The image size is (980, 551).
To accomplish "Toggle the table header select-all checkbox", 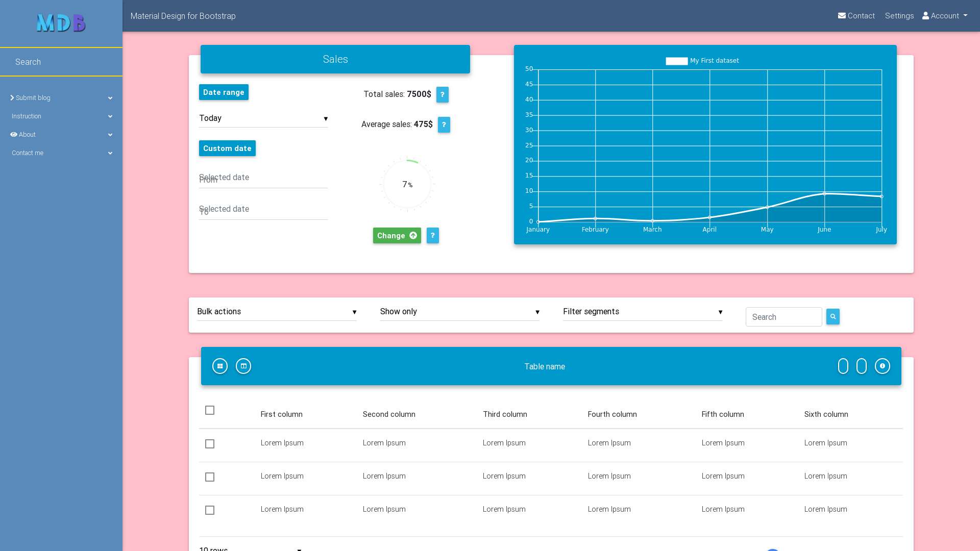I will click(x=210, y=411).
